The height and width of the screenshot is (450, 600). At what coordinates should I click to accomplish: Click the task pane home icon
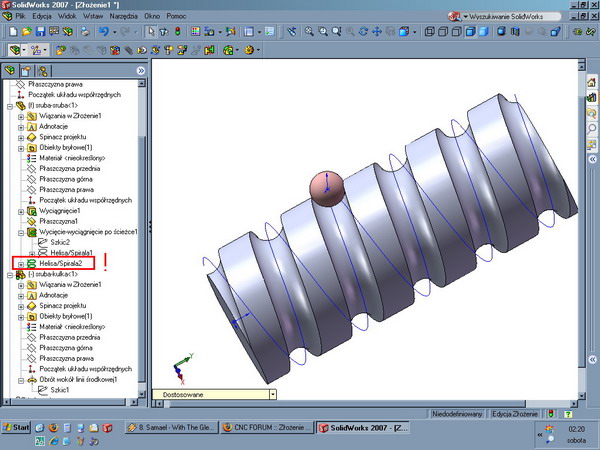point(592,82)
